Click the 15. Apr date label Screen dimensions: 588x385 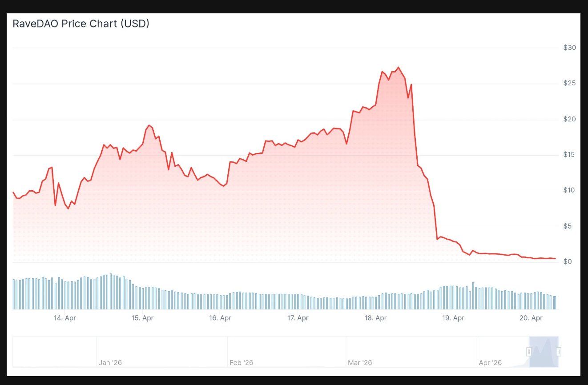[142, 318]
